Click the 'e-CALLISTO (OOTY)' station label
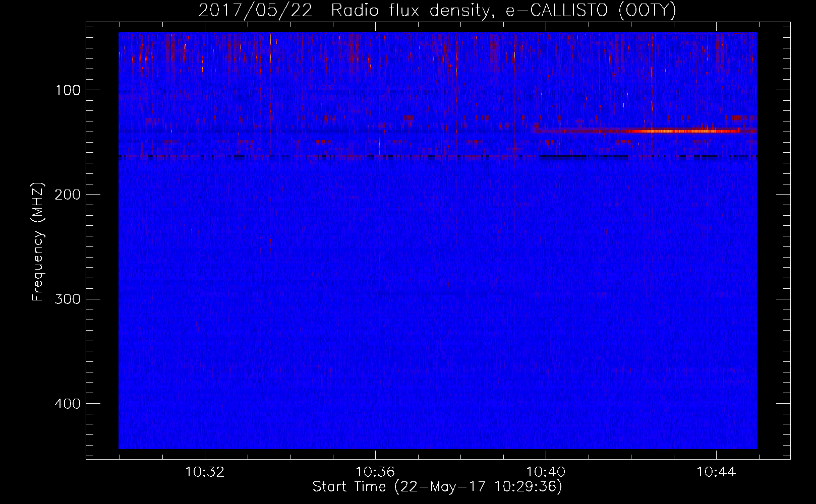Image resolution: width=816 pixels, height=504 pixels. point(591,11)
